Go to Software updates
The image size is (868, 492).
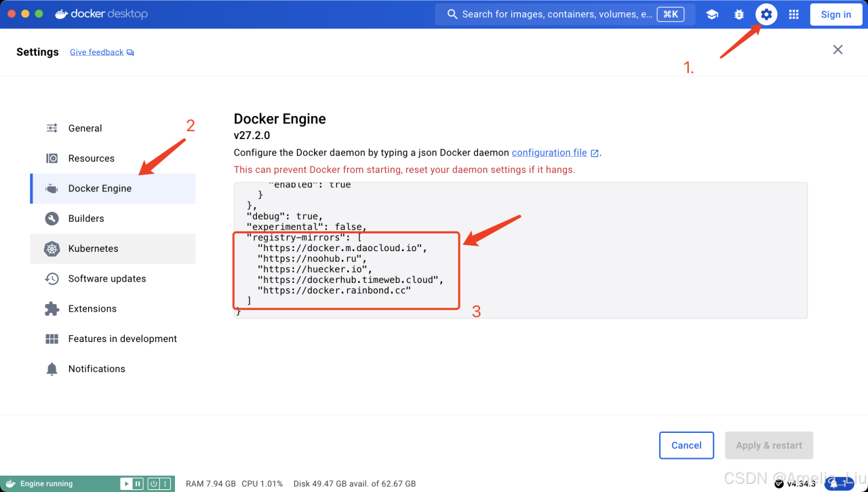point(106,278)
